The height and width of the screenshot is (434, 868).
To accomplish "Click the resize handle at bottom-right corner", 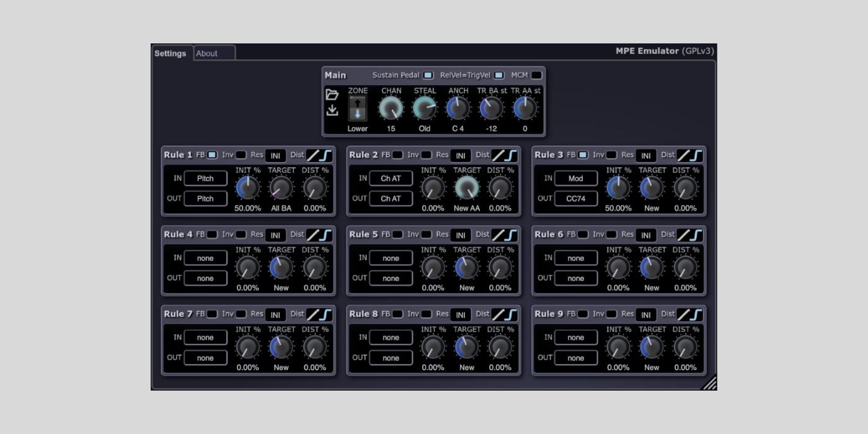I will [711, 384].
